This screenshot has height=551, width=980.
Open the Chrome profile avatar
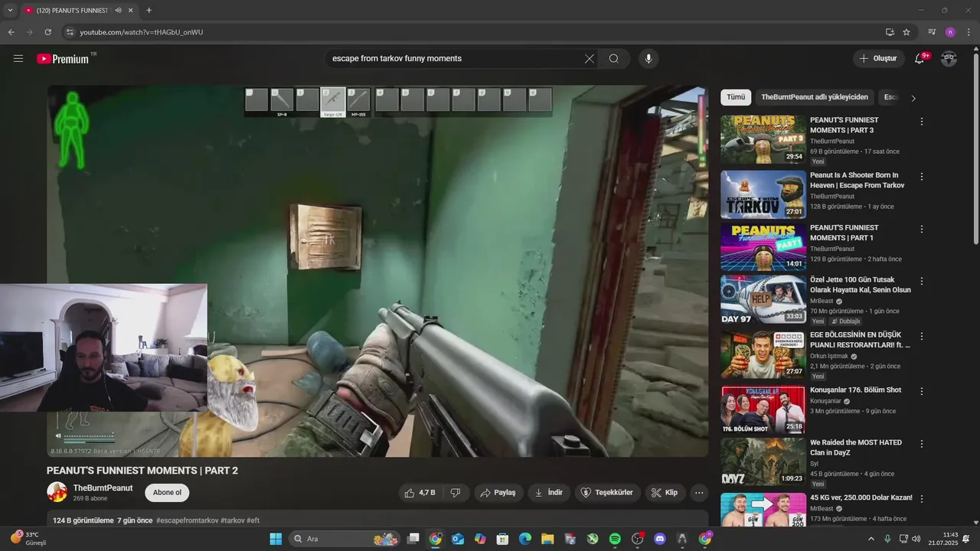coord(950,32)
